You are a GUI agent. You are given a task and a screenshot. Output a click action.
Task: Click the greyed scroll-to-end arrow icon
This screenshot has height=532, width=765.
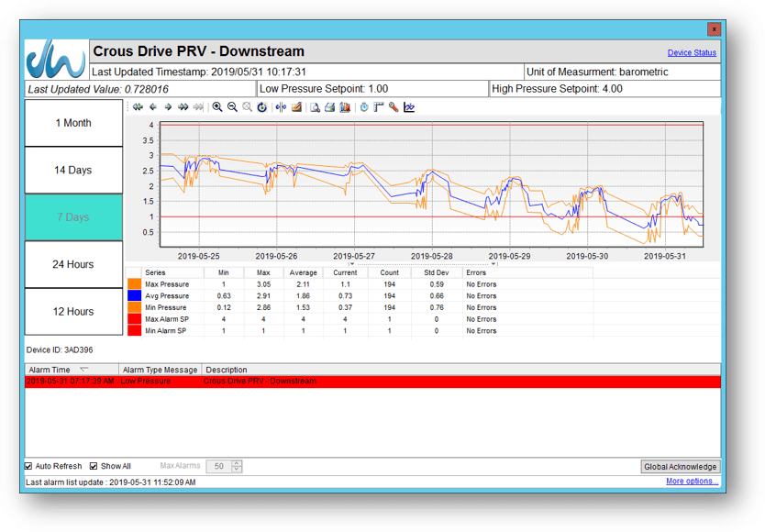point(198,107)
